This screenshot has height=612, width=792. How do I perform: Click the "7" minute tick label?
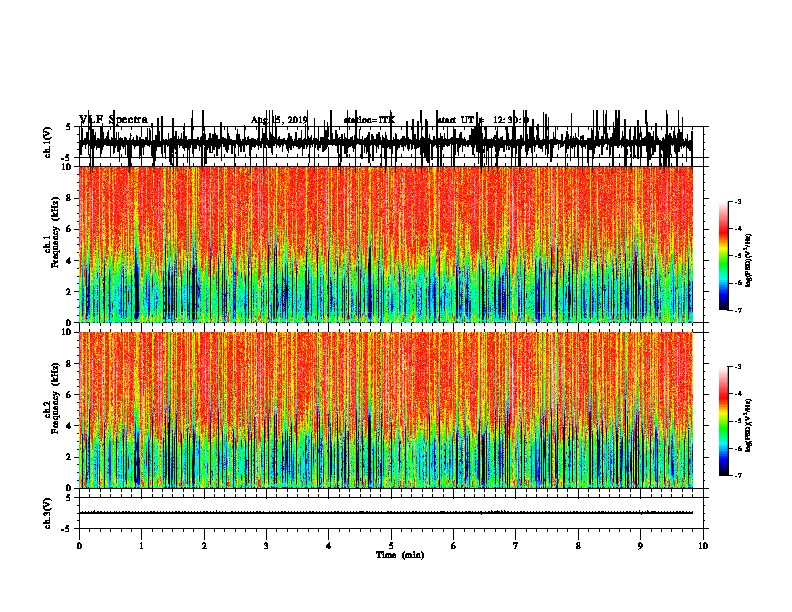pos(516,545)
